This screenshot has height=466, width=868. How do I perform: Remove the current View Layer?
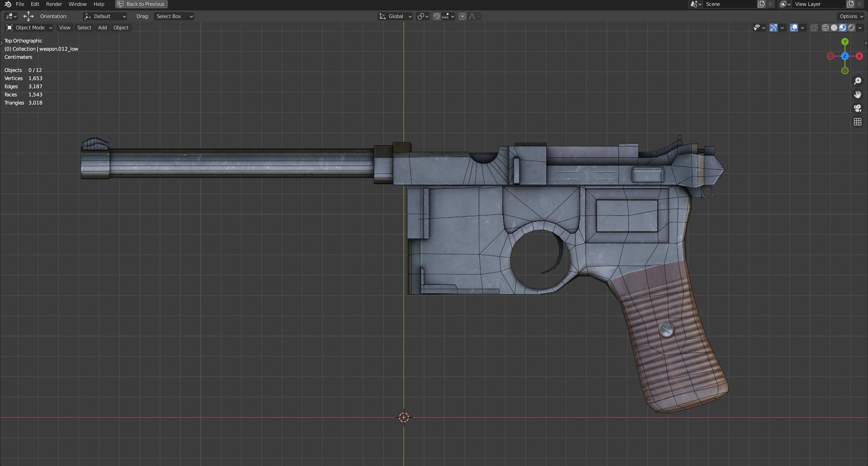point(859,4)
